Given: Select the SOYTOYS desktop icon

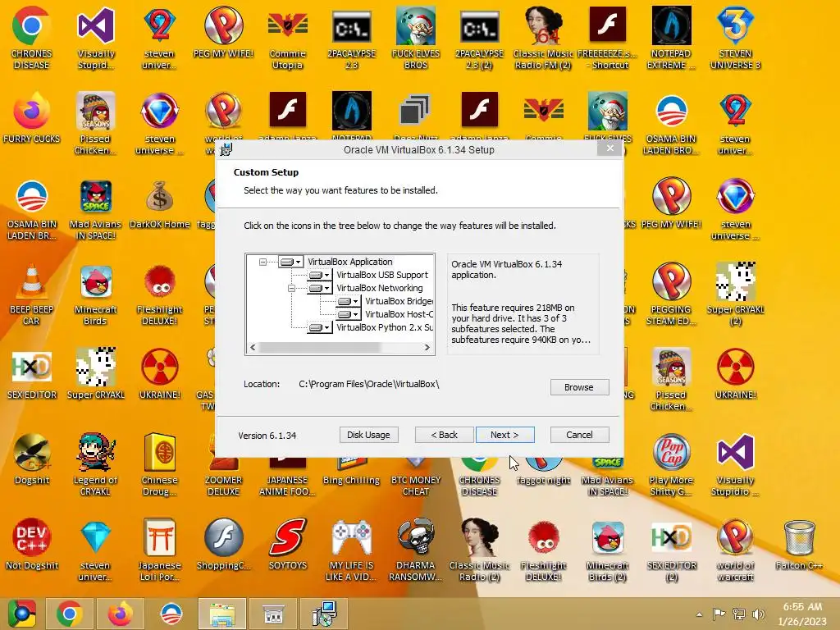Looking at the screenshot, I should pos(288,545).
